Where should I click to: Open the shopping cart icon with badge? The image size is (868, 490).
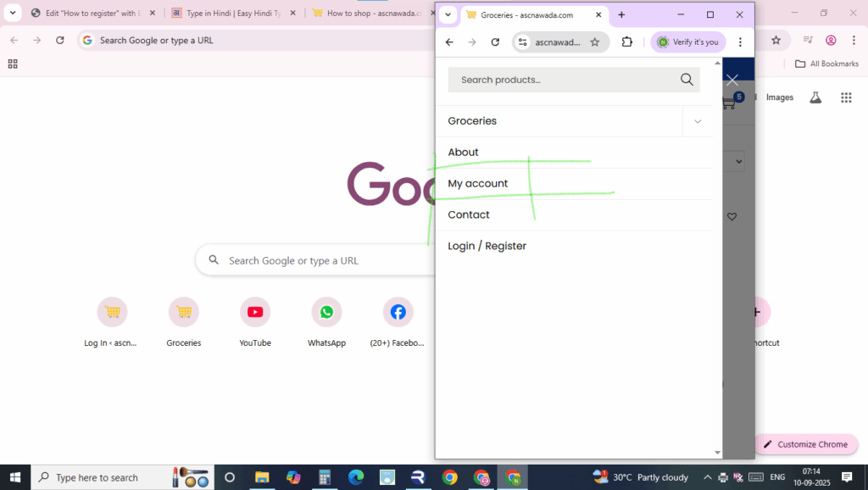730,103
